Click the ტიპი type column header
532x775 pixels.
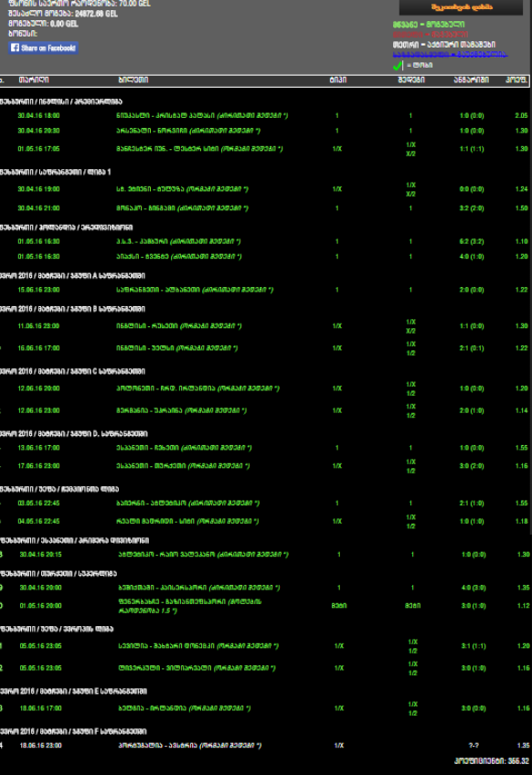(337, 80)
